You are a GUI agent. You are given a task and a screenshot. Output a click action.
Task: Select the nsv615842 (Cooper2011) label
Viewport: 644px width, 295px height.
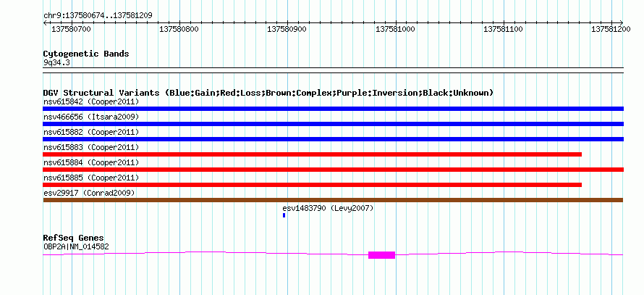[x=91, y=101]
